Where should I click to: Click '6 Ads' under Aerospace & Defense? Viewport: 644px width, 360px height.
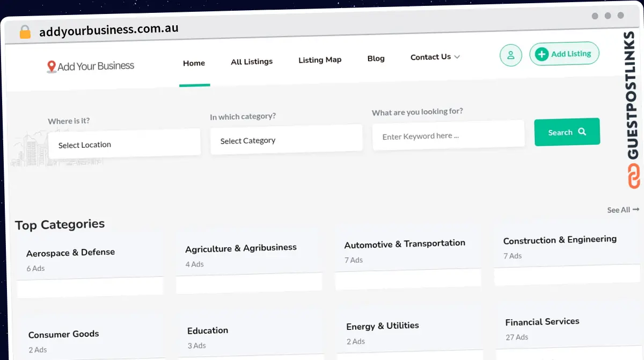point(35,268)
